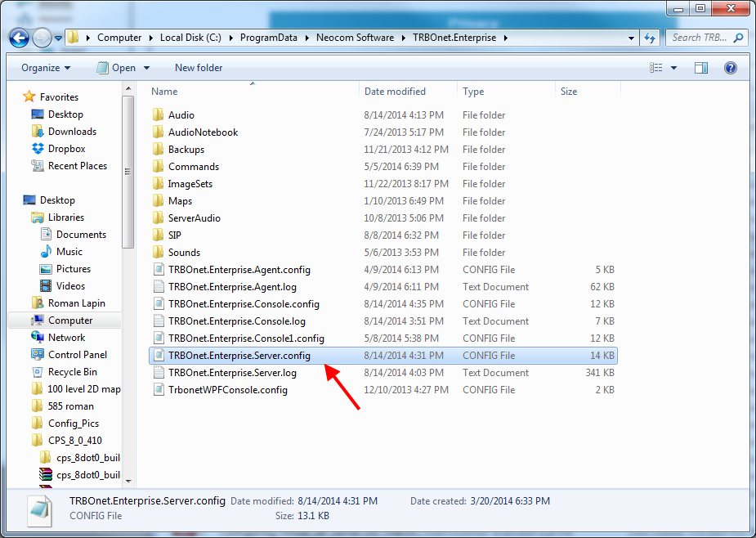Click the Back navigation arrow

[20, 38]
